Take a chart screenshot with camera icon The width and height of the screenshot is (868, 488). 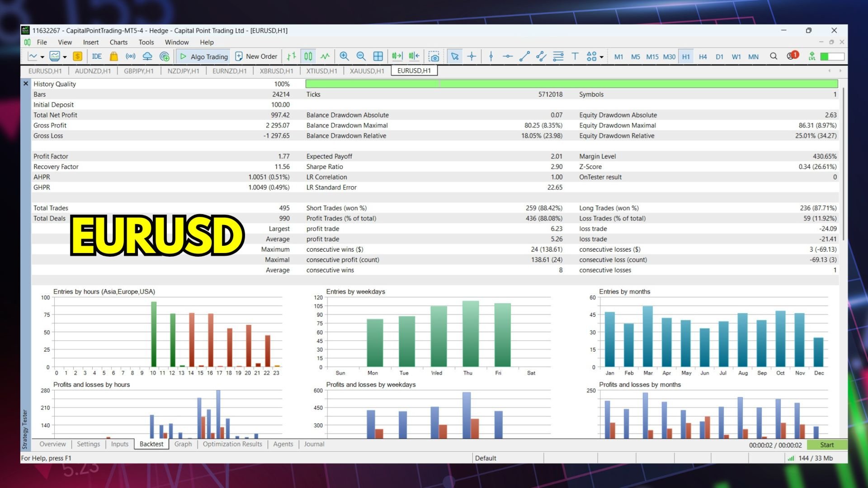tap(434, 56)
